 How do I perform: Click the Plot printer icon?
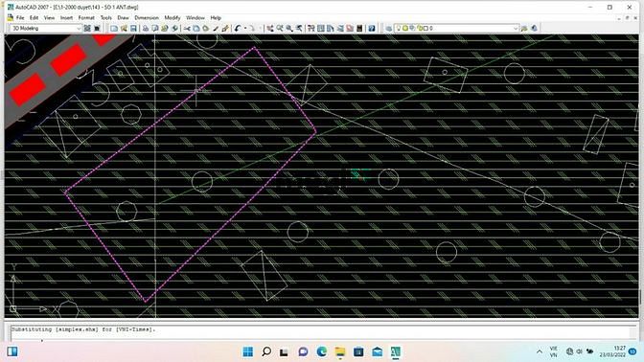[x=146, y=29]
